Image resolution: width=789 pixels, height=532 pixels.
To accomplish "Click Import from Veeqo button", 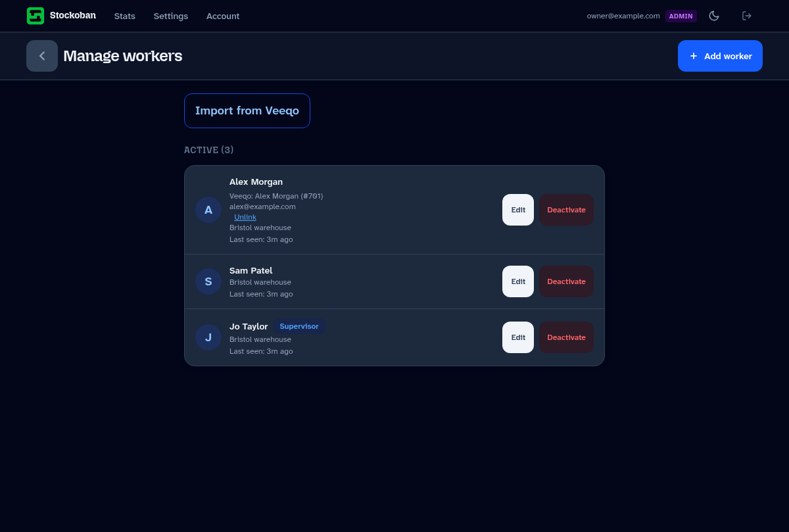I will 247,110.
